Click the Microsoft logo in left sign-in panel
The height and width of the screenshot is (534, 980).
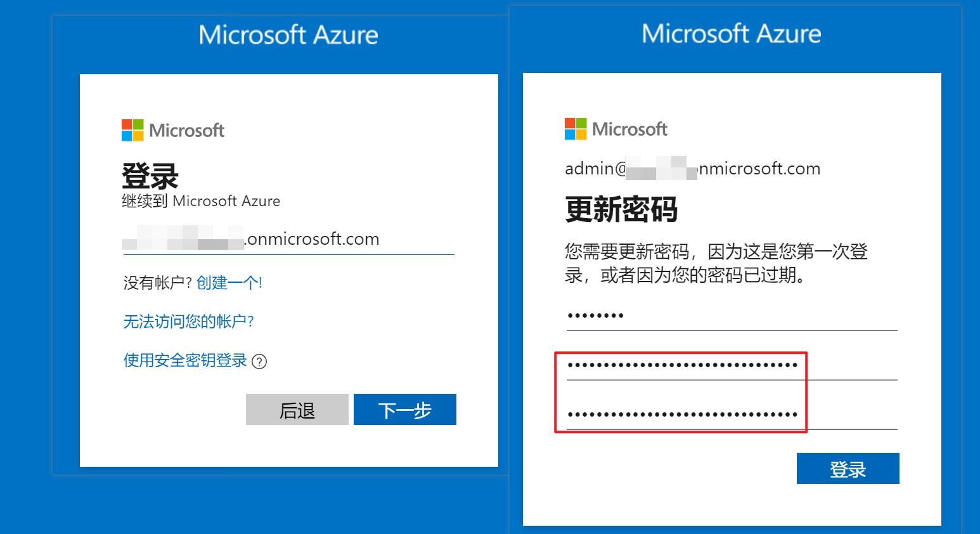pos(173,131)
